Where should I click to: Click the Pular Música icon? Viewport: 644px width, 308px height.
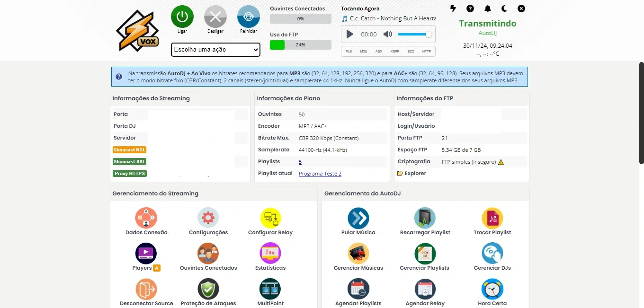[358, 218]
